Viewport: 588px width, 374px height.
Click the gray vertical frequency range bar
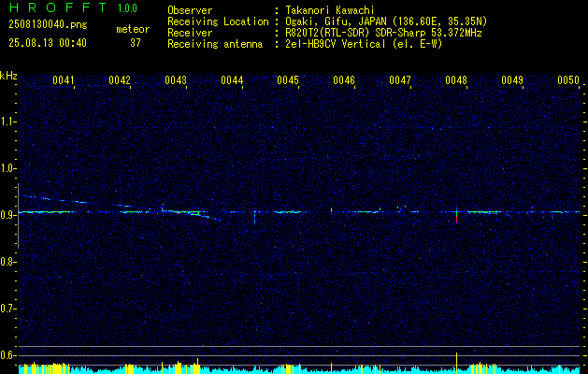[x=18, y=216]
